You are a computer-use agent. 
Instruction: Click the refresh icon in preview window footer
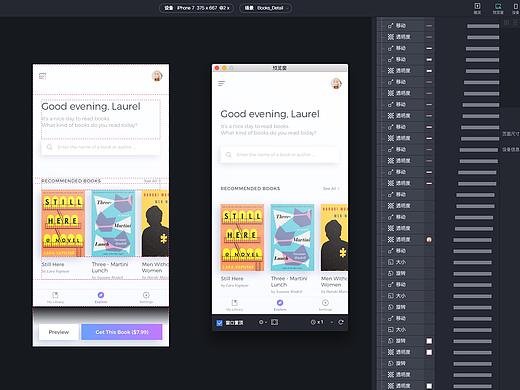pos(341,322)
